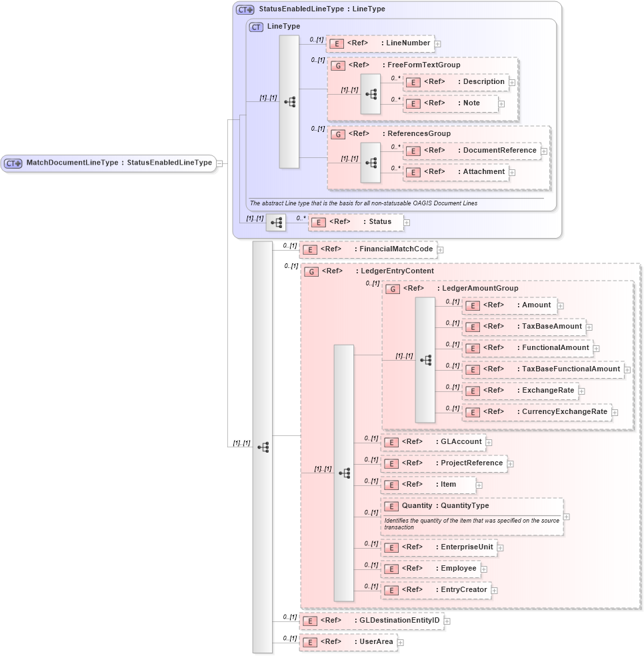Expand the CurrencyExchangeRate element

pyautogui.click(x=614, y=412)
